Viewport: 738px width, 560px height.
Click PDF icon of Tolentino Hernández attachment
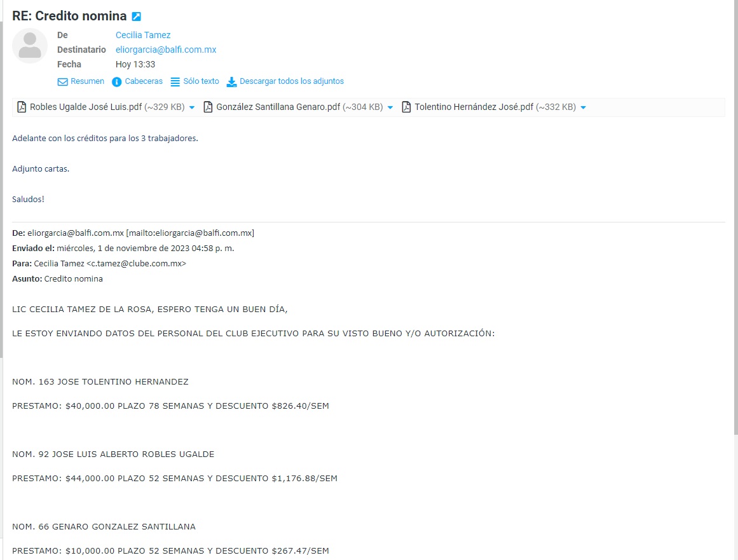(406, 107)
